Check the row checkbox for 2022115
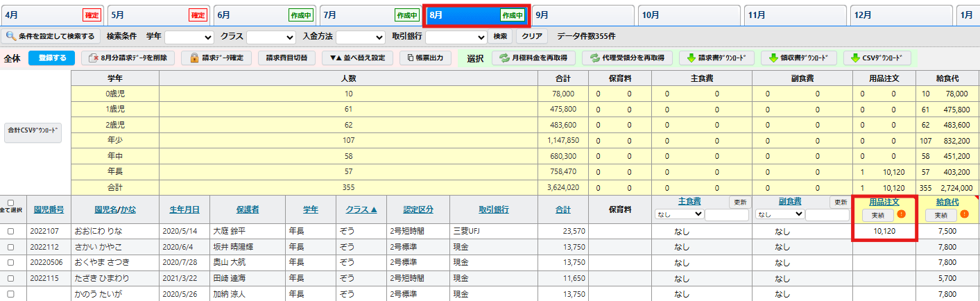 point(10,277)
